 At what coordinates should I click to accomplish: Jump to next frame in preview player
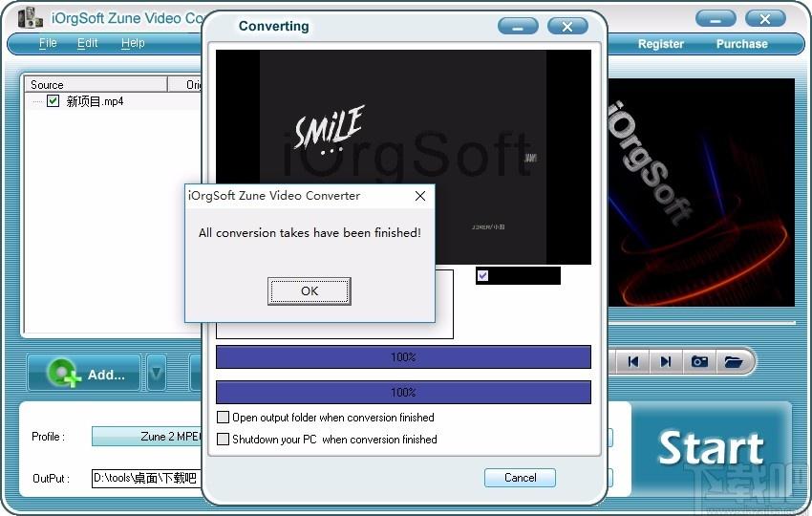tap(666, 361)
